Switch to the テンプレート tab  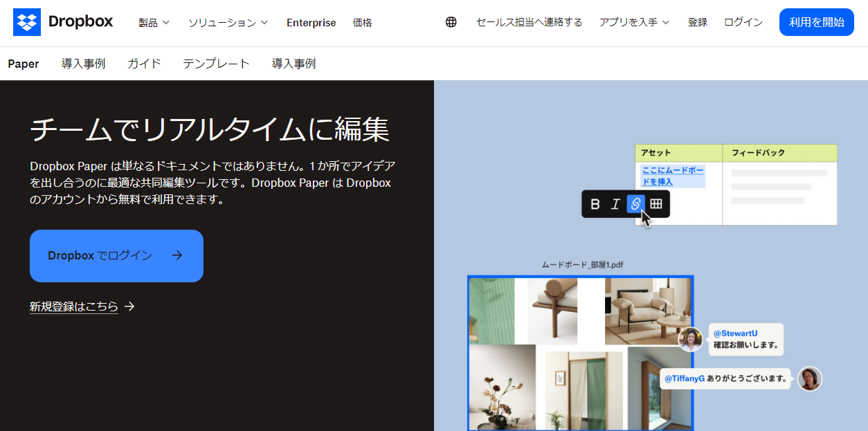pyautogui.click(x=216, y=64)
